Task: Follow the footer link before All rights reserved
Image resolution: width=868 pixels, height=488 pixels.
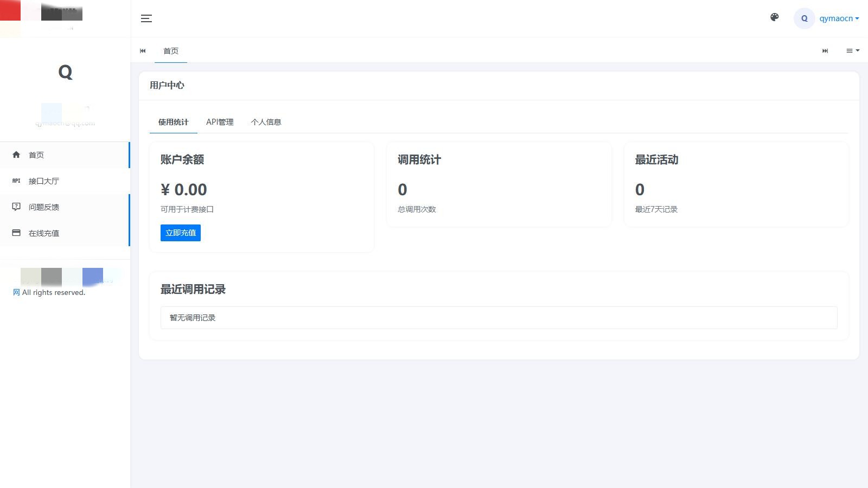Action: [16, 292]
